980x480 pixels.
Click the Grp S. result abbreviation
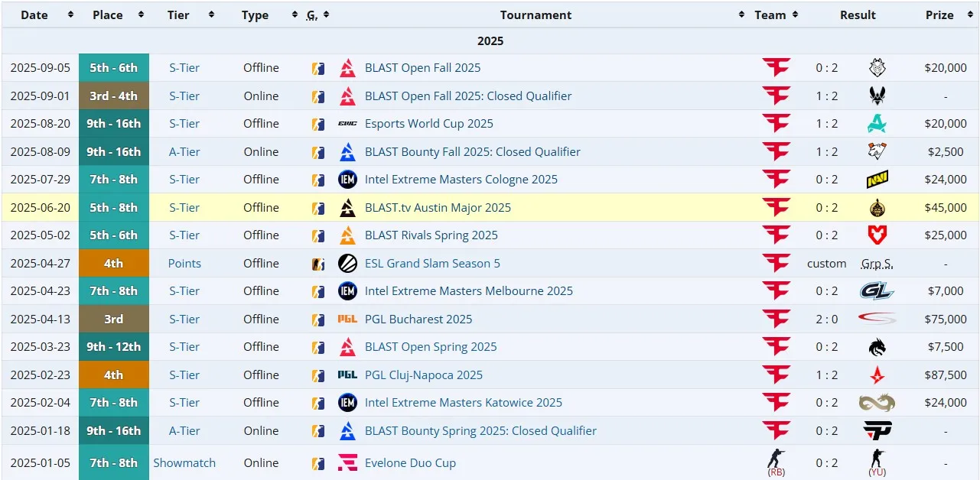(x=877, y=264)
